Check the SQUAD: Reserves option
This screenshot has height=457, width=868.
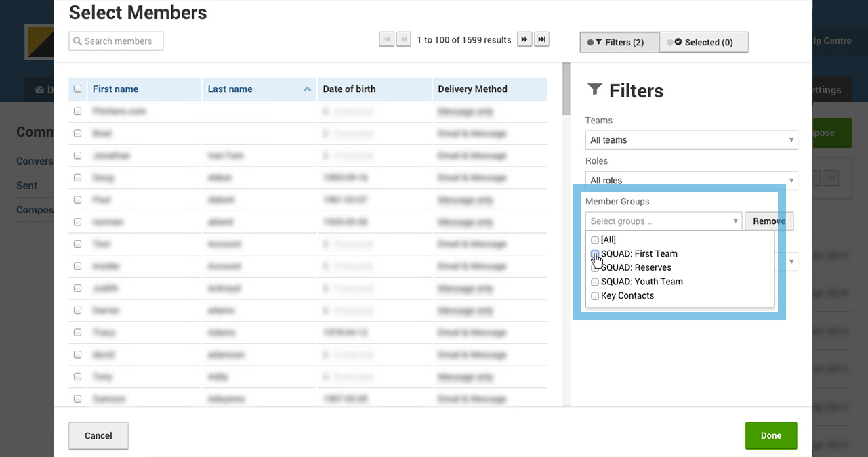tap(595, 268)
